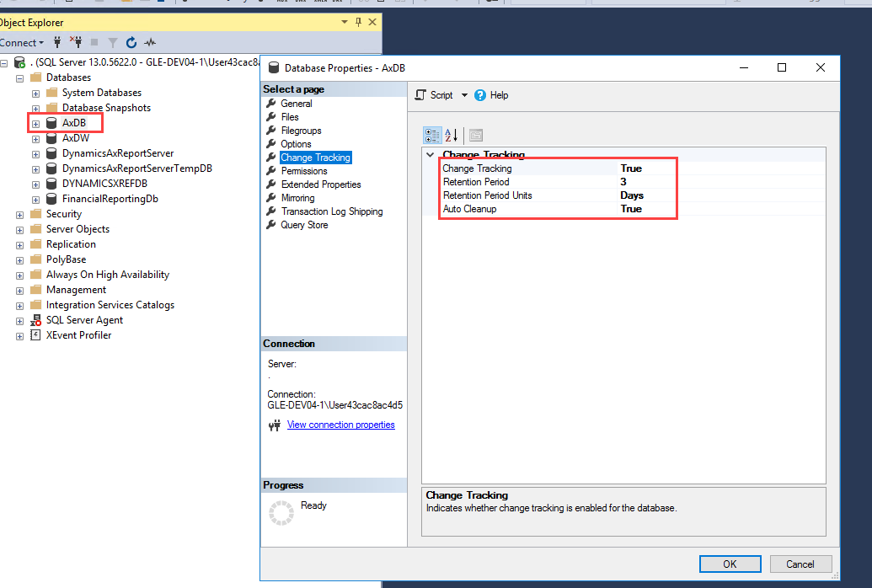Expand the SQL Server Agent node

(19, 321)
